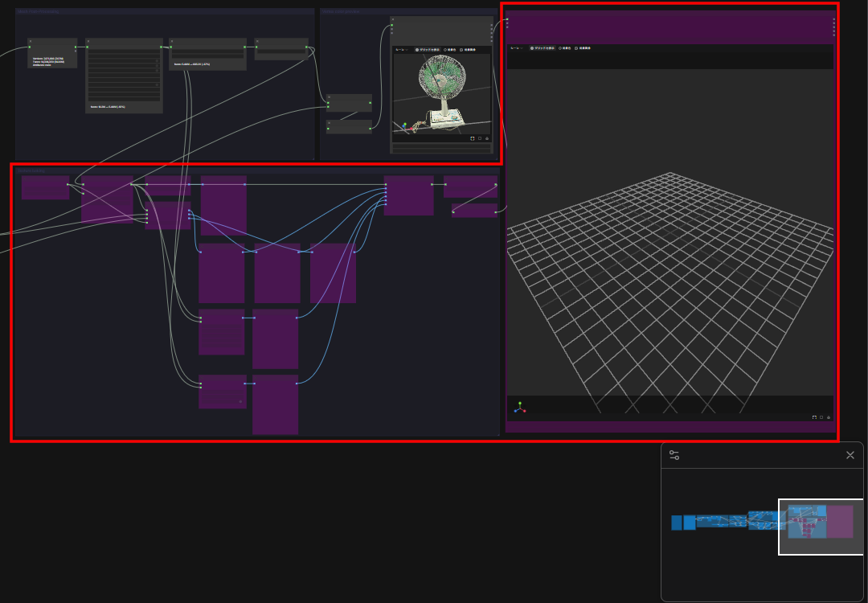Image resolution: width=868 pixels, height=603 pixels.
Task: Click the Vertex color preview group title
Action: (341, 11)
